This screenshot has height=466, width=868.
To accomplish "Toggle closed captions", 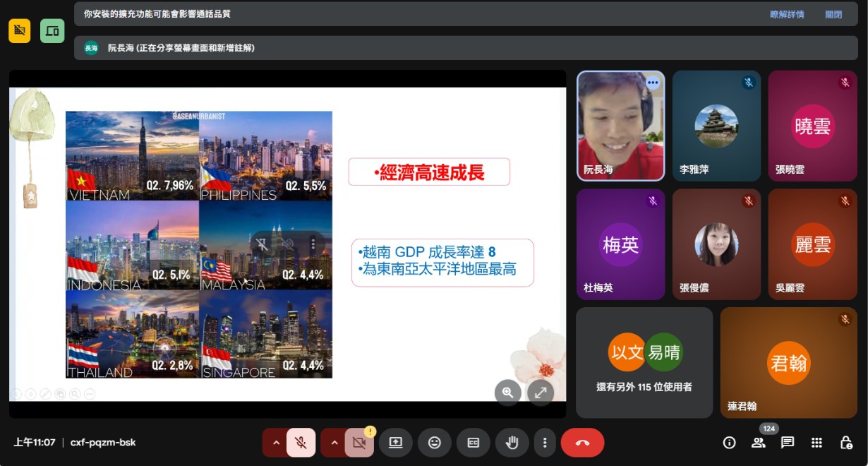I will click(473, 443).
